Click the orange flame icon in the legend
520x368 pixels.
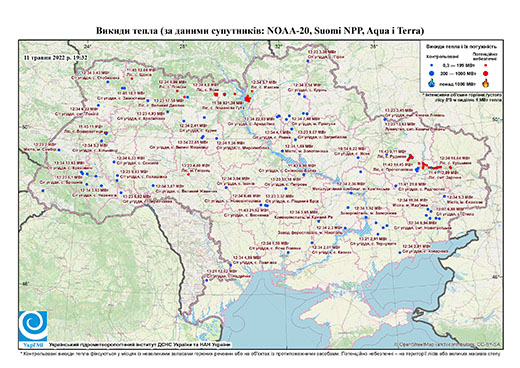tap(486, 83)
